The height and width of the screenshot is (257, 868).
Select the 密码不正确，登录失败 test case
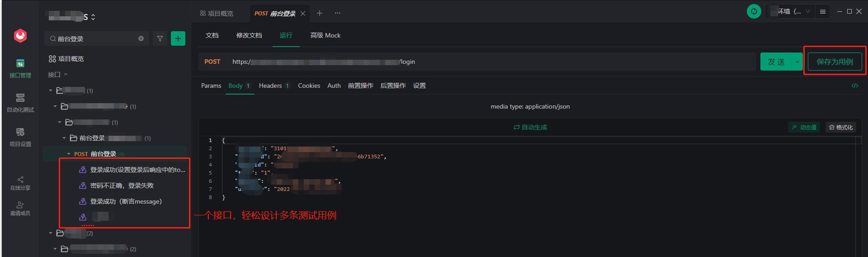tap(122, 186)
